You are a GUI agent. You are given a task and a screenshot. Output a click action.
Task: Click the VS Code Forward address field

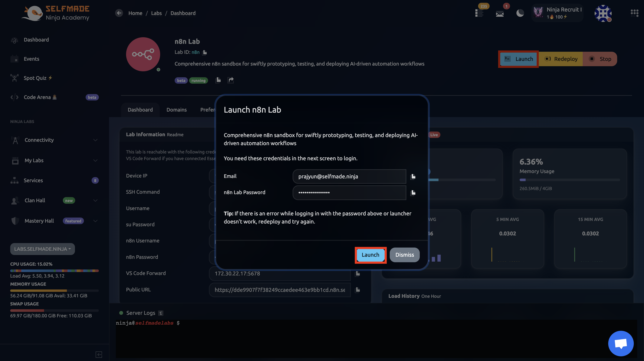pyautogui.click(x=279, y=274)
